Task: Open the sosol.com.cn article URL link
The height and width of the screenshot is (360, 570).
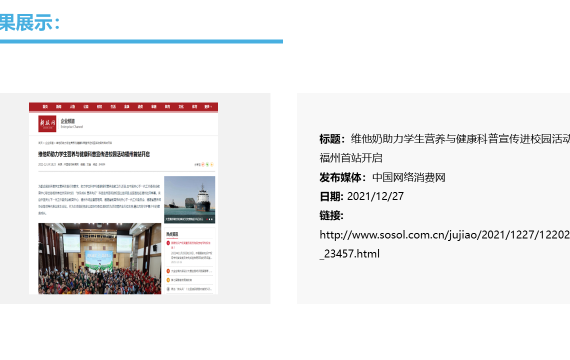Action: tap(445, 244)
